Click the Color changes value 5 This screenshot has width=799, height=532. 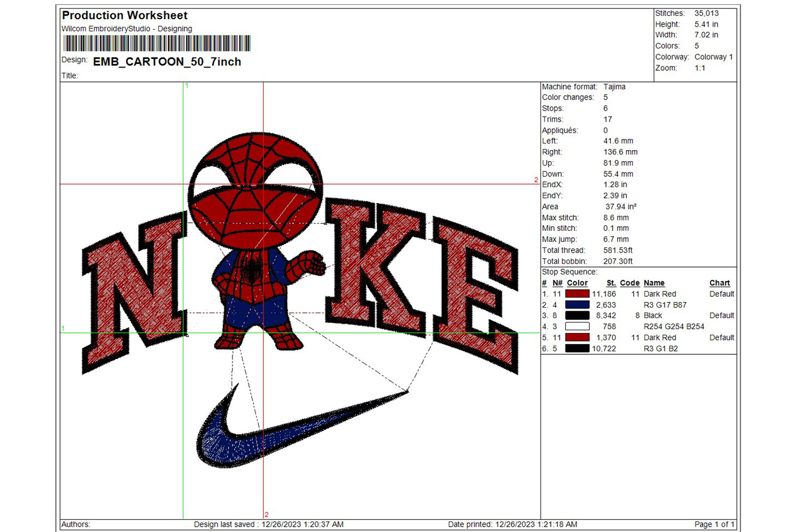605,97
